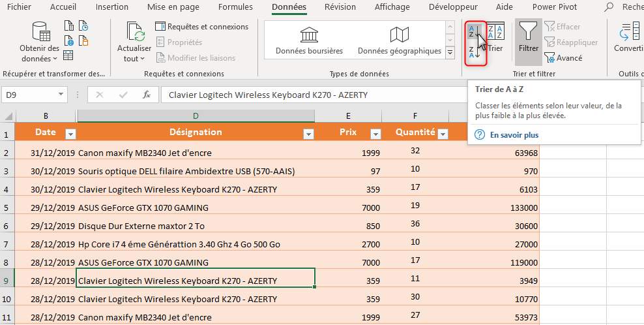
Task: Open the Quantité column filter dropdown
Action: click(x=443, y=134)
